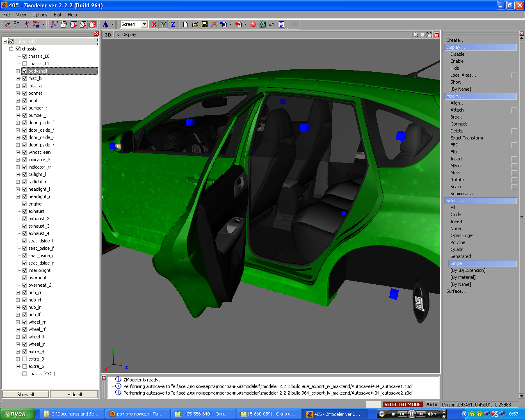Viewport: 525px width, 420px height.
Task: Enable the chassis_L1 visibility checkbox
Action: [x=25, y=64]
